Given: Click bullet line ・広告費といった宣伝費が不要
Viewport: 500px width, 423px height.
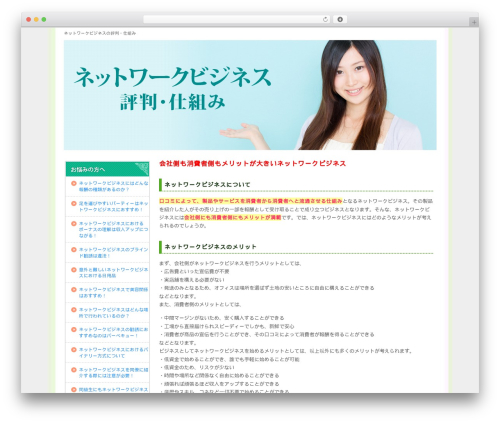Looking at the screenshot, I should (x=194, y=272).
